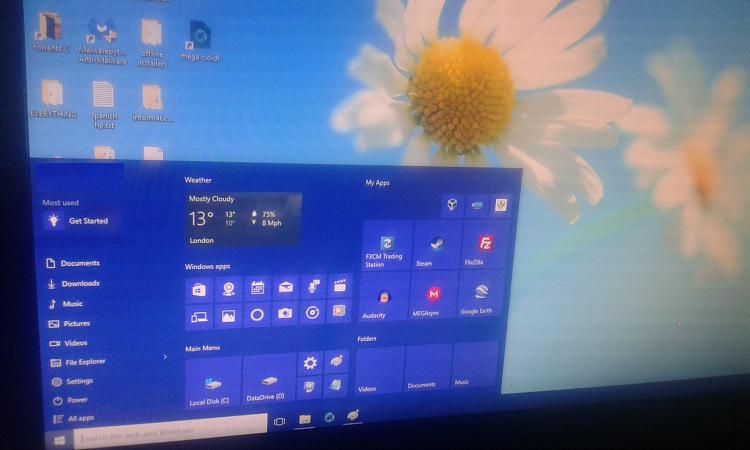Open Videos from the Start menu list

69,343
